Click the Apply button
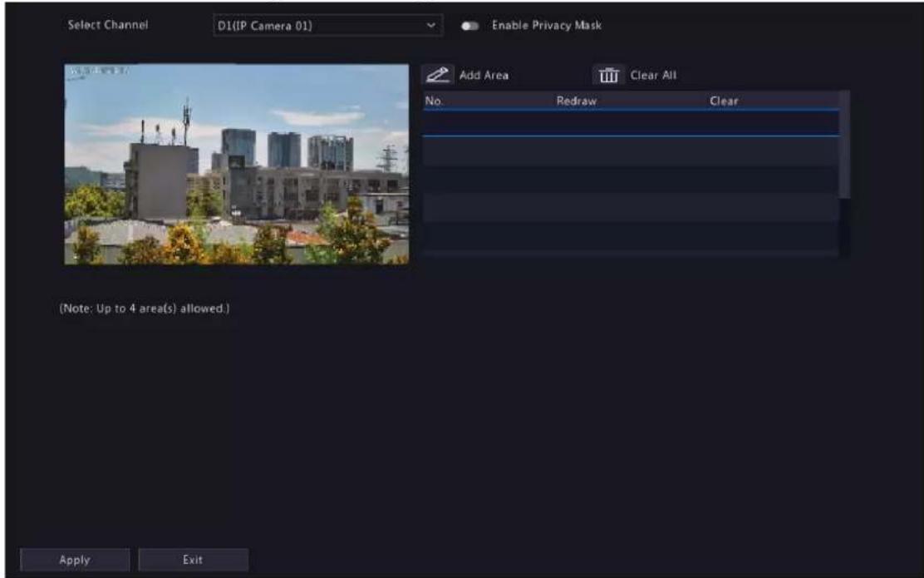 pos(75,560)
